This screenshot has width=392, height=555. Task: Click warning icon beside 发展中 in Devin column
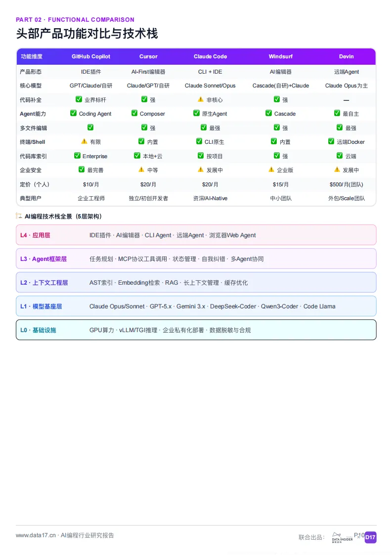(x=337, y=170)
